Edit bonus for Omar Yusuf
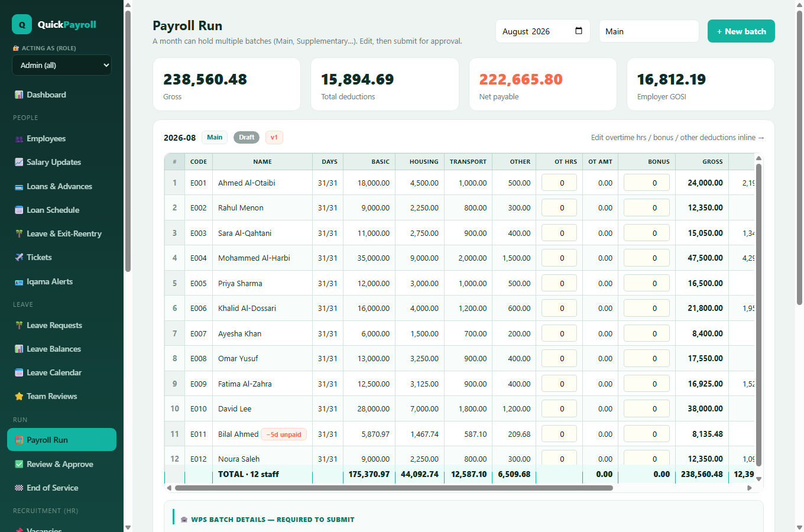Screen dimensions: 804x532 tap(647, 359)
